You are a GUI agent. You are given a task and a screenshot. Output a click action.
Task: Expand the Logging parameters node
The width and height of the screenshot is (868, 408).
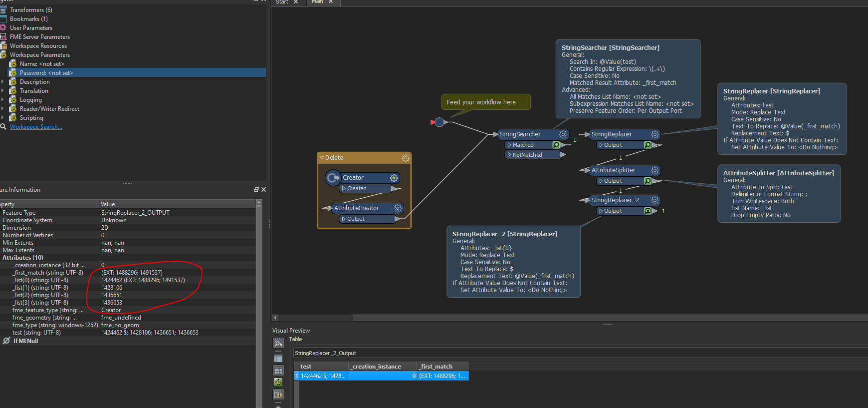2,100
